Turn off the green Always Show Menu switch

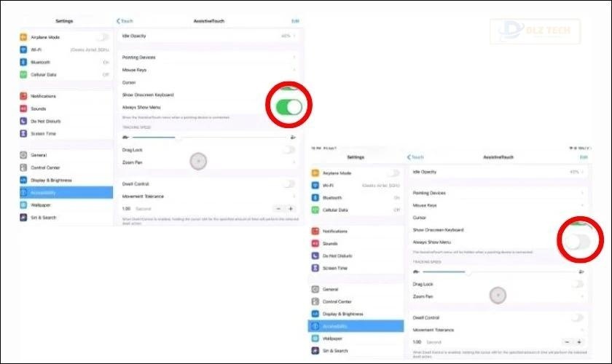(289, 108)
